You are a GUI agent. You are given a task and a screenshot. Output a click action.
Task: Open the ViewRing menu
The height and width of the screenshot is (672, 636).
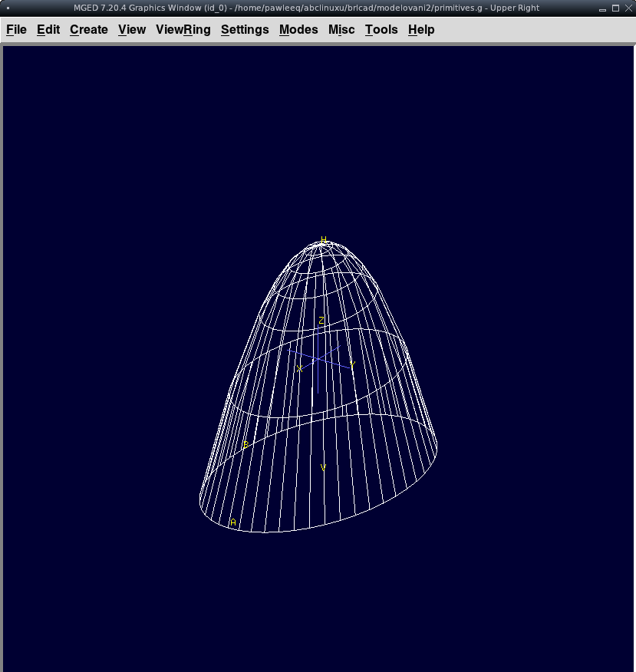pos(183,30)
